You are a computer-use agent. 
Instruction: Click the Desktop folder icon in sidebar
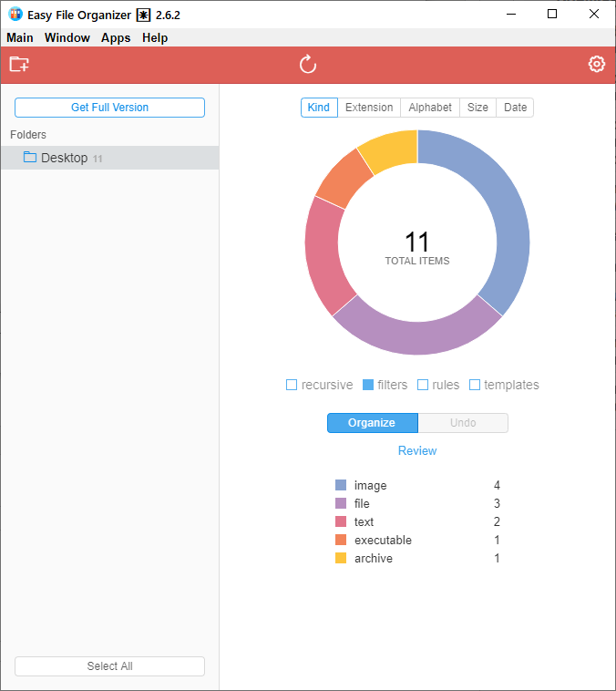coord(30,157)
